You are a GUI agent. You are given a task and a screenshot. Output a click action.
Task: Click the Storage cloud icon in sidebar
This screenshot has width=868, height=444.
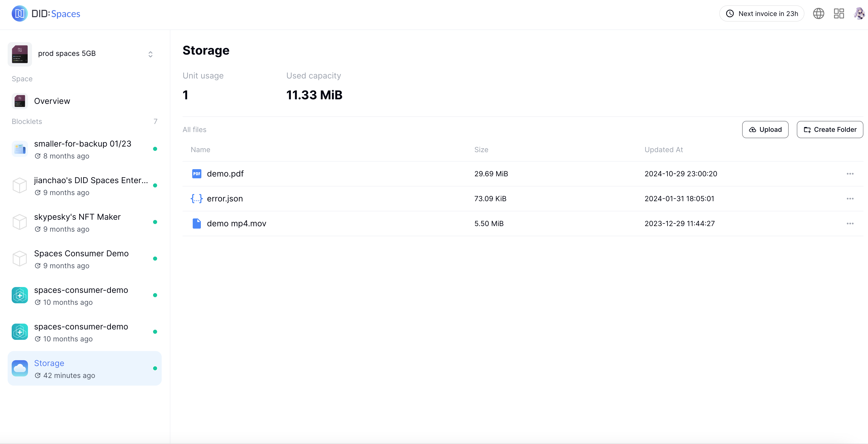click(20, 369)
